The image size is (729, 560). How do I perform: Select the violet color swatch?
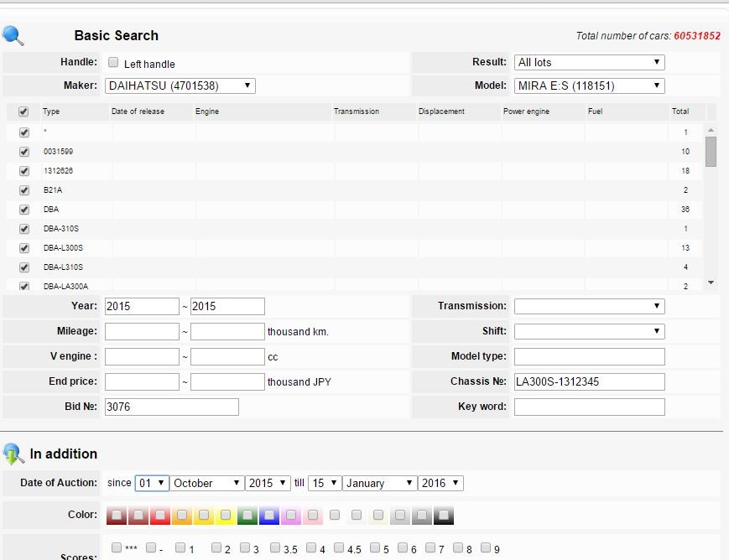tap(291, 516)
